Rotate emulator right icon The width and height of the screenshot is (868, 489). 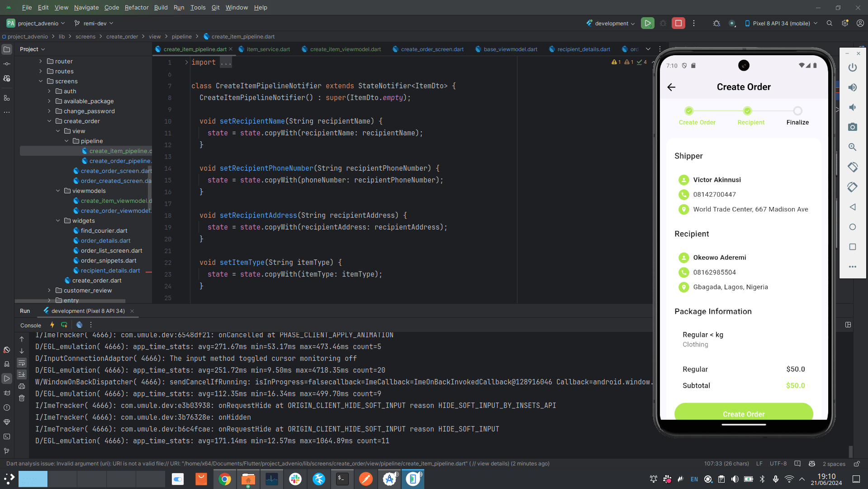click(x=853, y=187)
